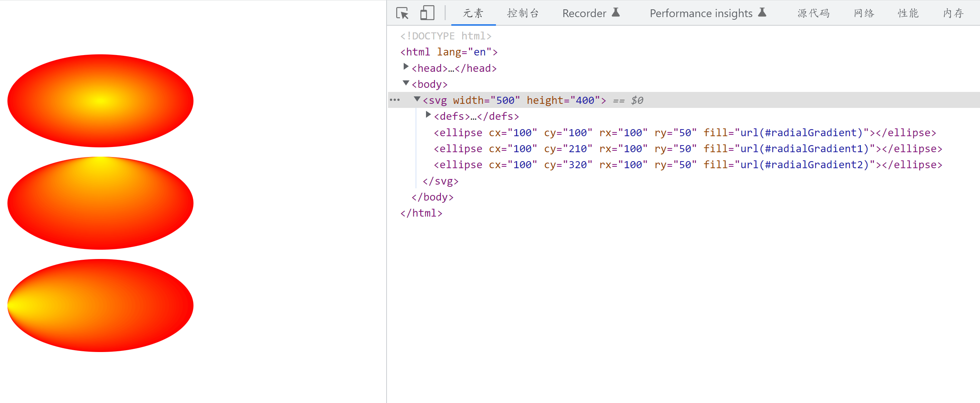Click the Recorder flask experiment icon

pyautogui.click(x=615, y=13)
